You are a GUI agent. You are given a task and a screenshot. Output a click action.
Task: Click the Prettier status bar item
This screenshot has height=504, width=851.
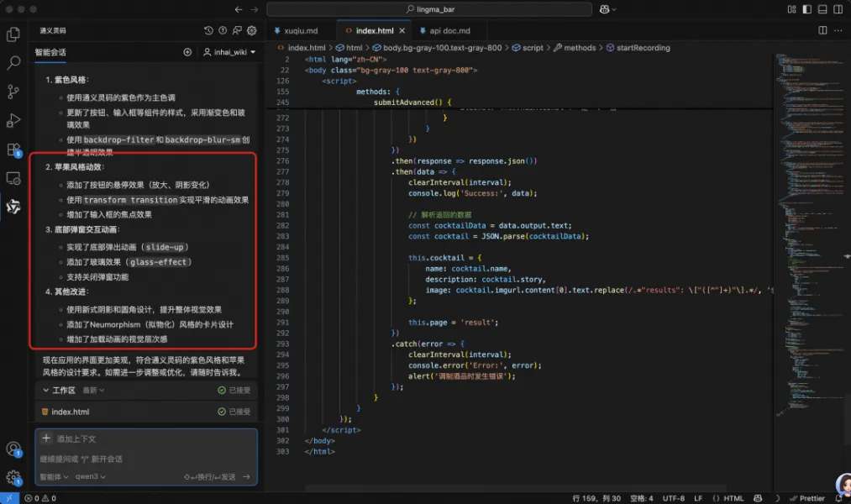point(807,498)
